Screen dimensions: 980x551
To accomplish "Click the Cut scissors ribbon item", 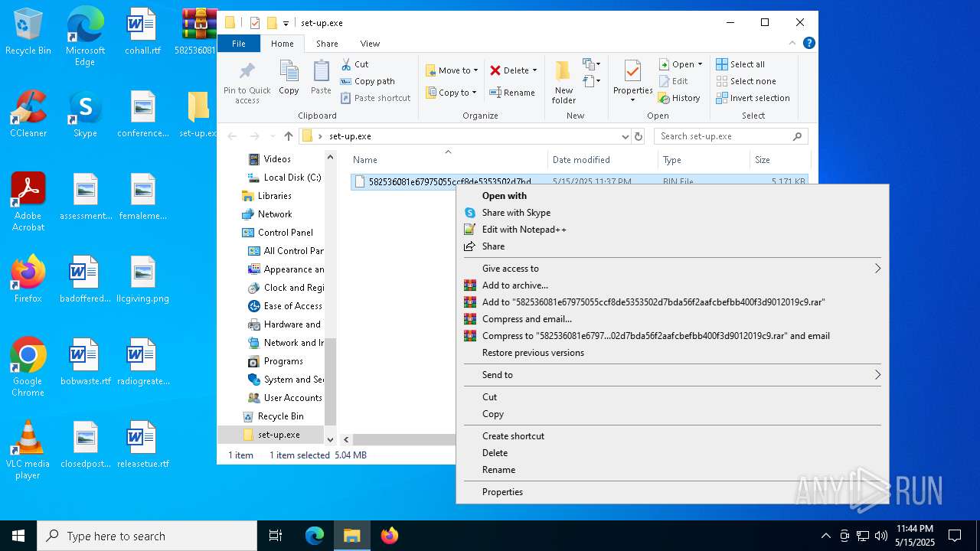I will [354, 64].
